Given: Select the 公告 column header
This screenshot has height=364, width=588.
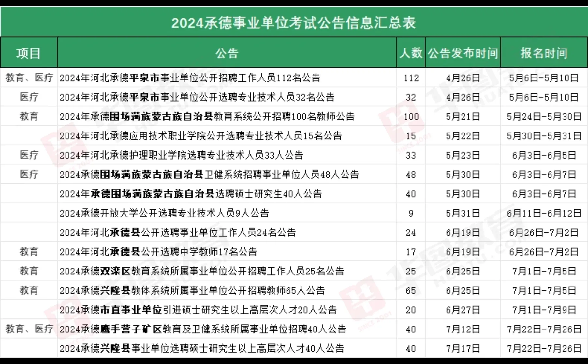Looking at the screenshot, I should pyautogui.click(x=227, y=52).
